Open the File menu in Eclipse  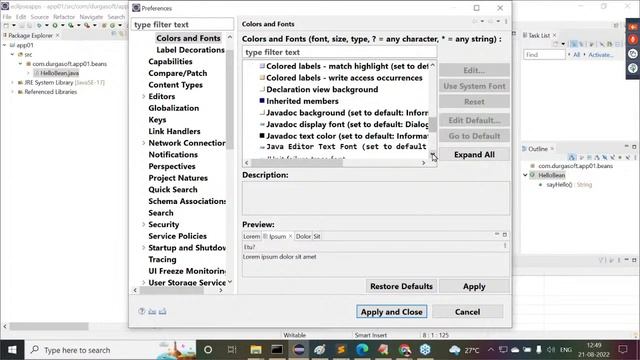click(x=7, y=17)
